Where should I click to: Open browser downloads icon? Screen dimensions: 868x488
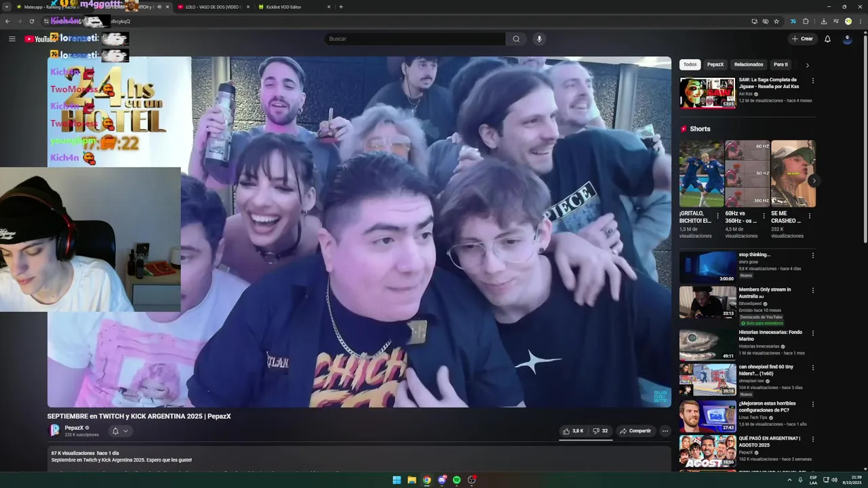tap(823, 21)
